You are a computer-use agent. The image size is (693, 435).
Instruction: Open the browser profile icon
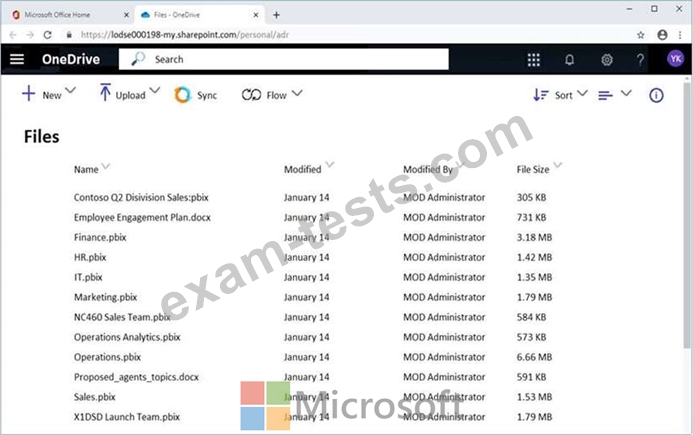coord(662,35)
